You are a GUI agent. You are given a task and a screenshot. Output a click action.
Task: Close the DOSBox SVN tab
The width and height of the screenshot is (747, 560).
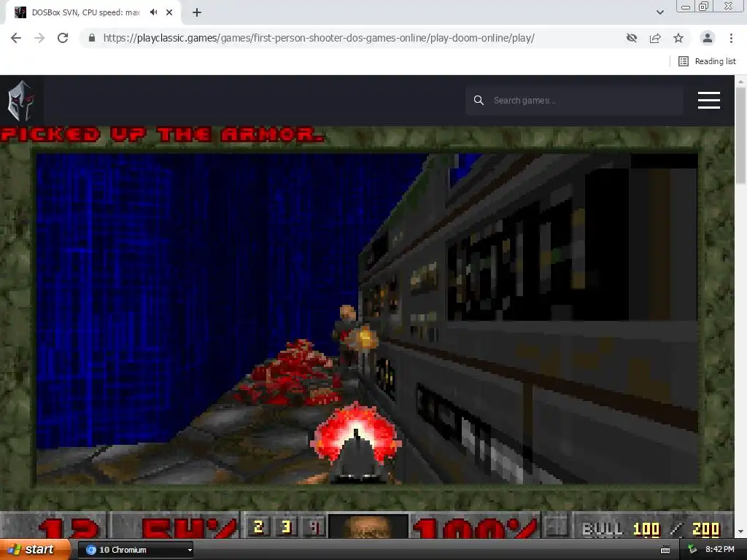[169, 12]
